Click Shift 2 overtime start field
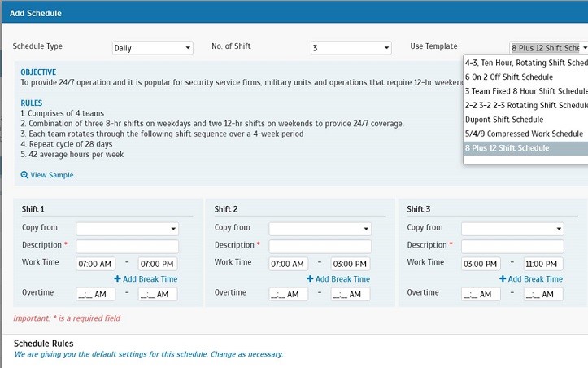Image resolution: width=588 pixels, height=368 pixels. (288, 294)
